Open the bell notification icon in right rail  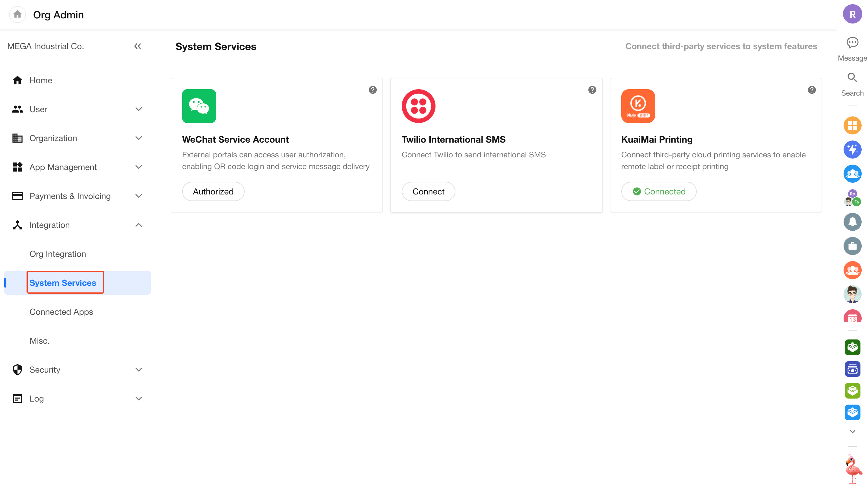coord(852,222)
